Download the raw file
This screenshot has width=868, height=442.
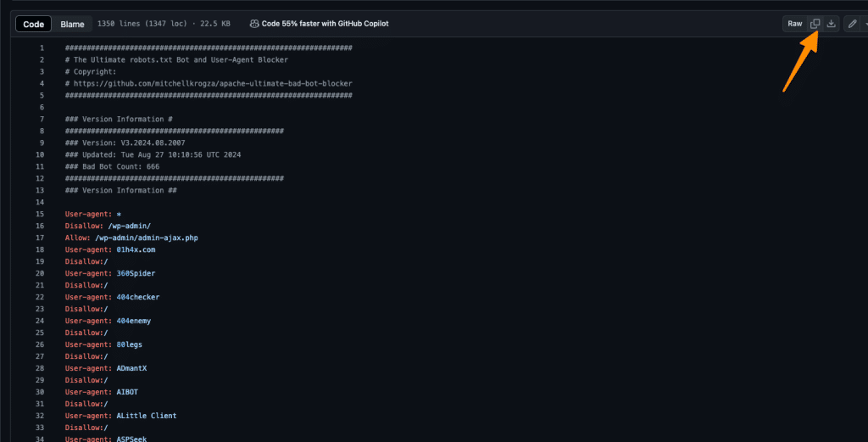(x=832, y=24)
